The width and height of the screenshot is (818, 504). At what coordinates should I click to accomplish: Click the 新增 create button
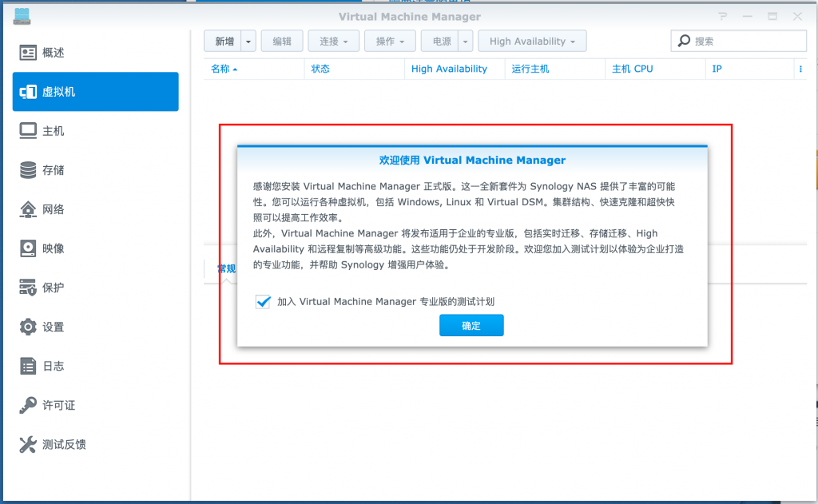click(x=223, y=42)
